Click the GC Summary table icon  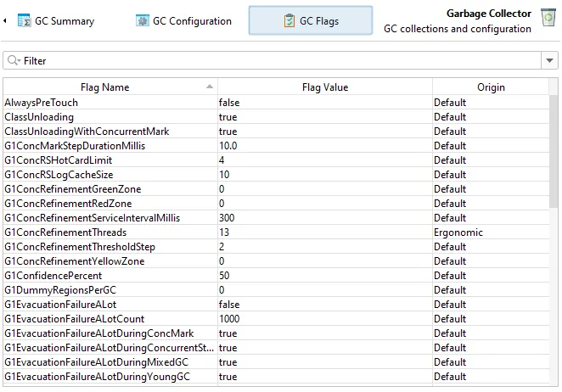coord(24,20)
